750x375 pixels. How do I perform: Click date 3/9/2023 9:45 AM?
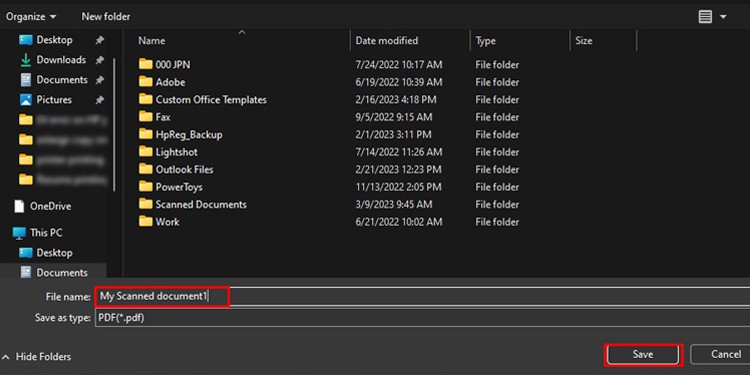click(394, 205)
